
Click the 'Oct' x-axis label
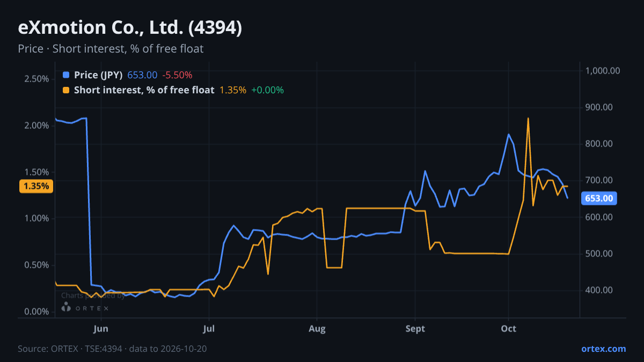coord(508,328)
